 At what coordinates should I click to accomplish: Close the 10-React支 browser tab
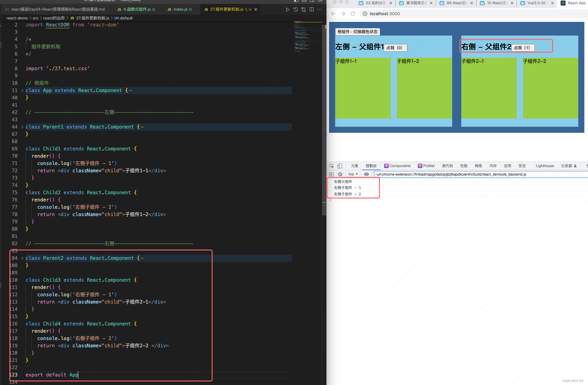click(x=512, y=3)
